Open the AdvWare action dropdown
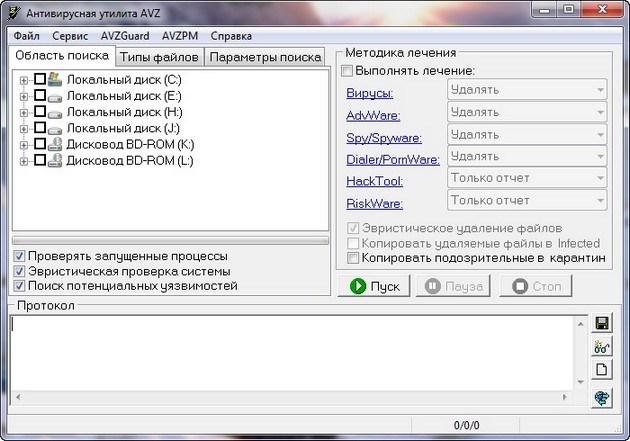This screenshot has height=441, width=630. point(527,112)
